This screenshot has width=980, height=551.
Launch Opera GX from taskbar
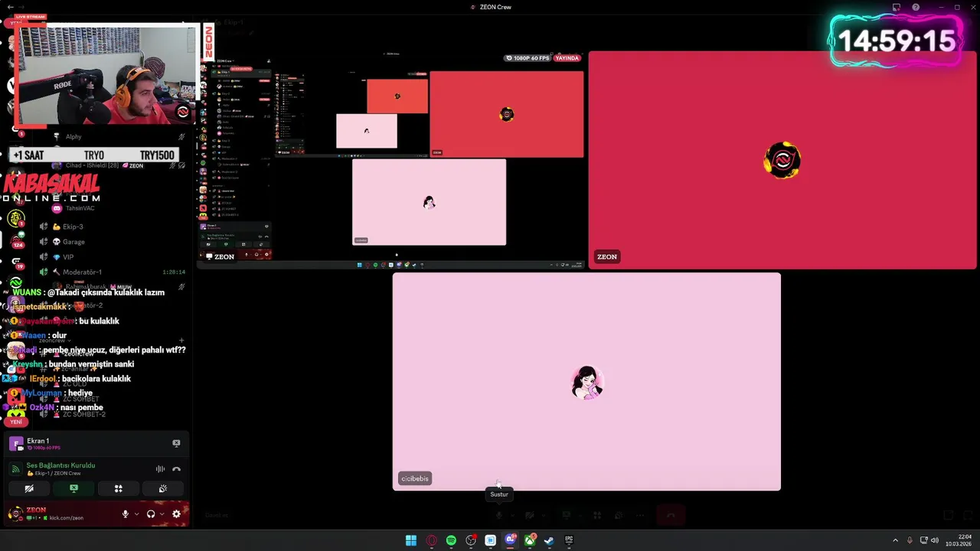[431, 540]
